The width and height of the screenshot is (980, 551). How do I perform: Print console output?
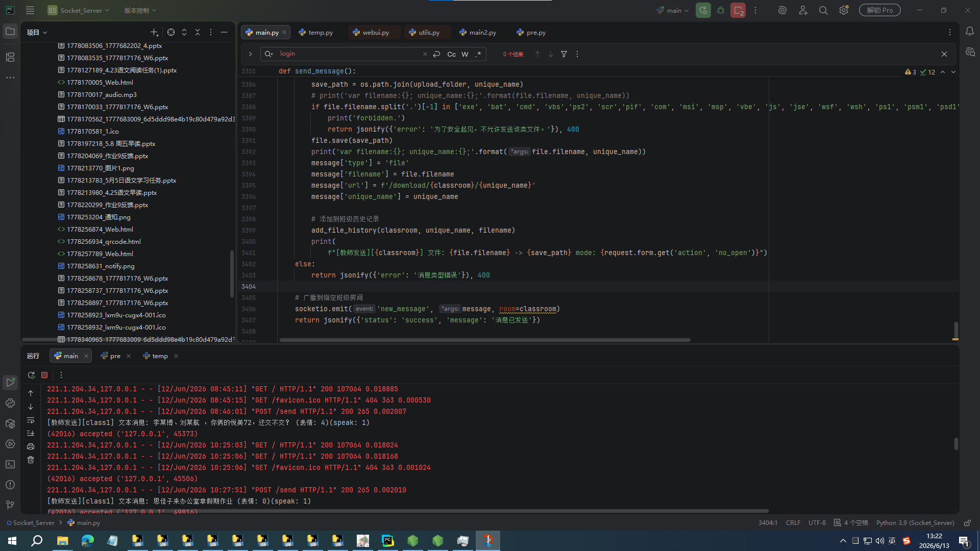[x=31, y=447]
